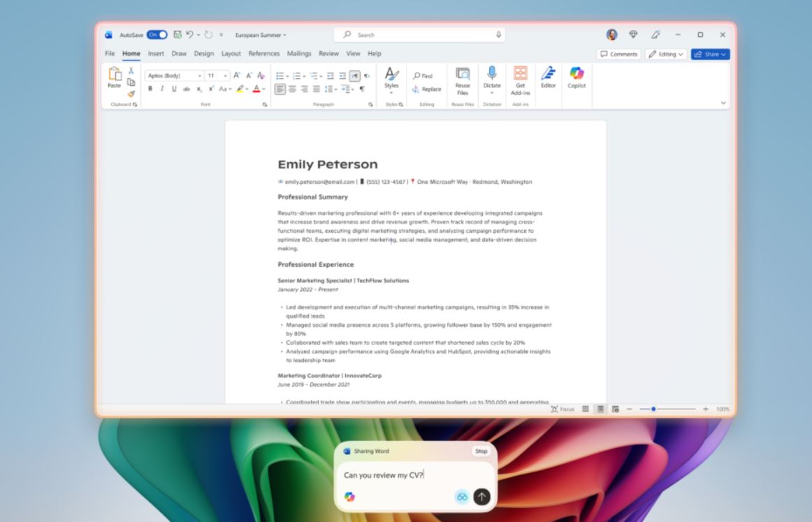This screenshot has width=812, height=522.
Task: Open the File menu
Action: pos(110,53)
